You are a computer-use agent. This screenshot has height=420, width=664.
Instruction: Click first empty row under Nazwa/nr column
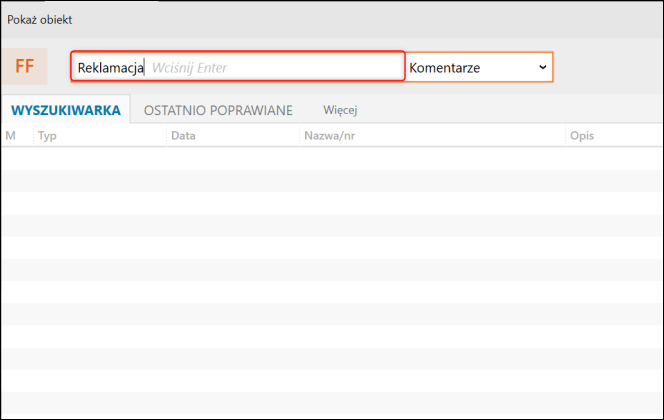430,158
